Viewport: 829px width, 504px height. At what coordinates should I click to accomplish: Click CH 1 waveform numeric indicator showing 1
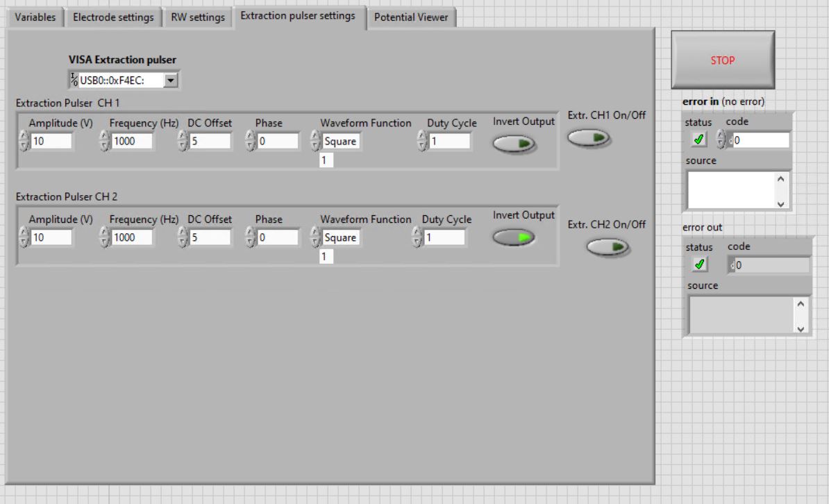tap(326, 160)
